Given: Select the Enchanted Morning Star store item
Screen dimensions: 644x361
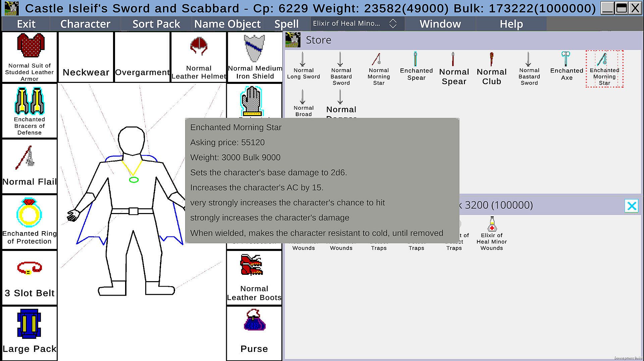Looking at the screenshot, I should (604, 69).
